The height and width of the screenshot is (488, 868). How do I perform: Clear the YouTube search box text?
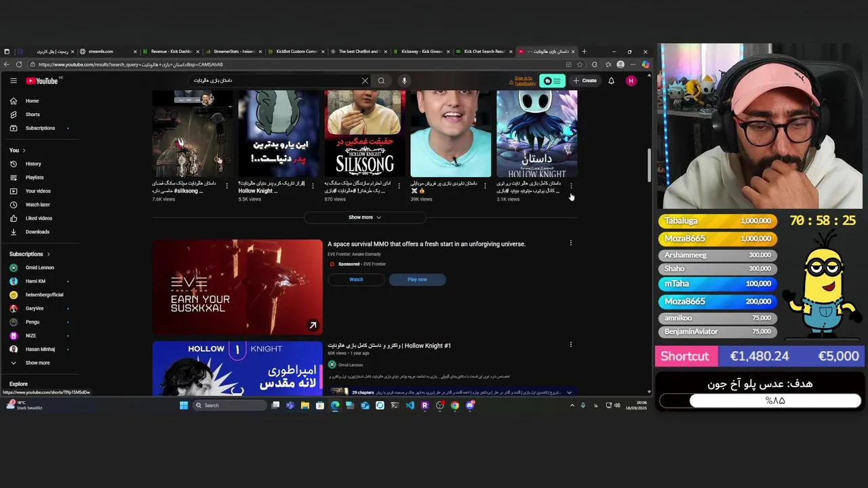click(x=365, y=81)
